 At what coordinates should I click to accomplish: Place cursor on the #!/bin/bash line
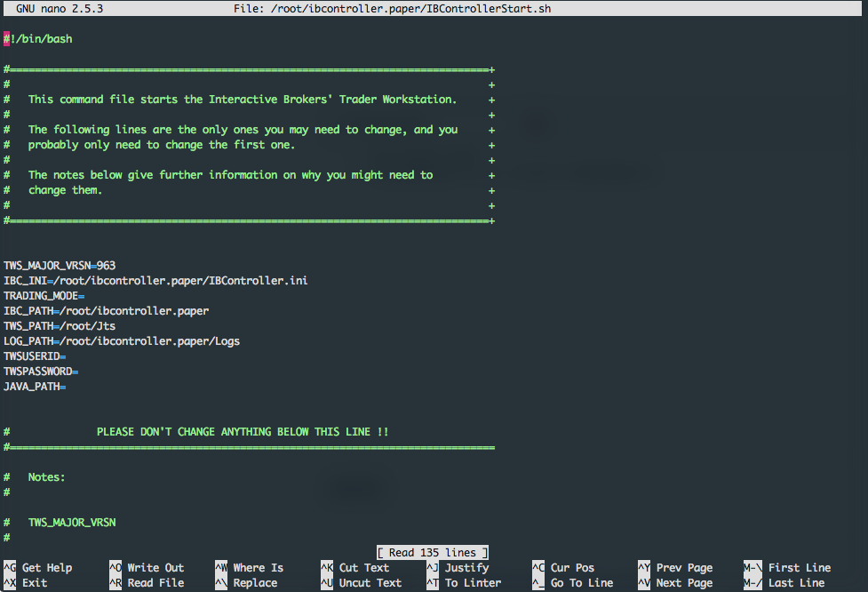point(37,39)
